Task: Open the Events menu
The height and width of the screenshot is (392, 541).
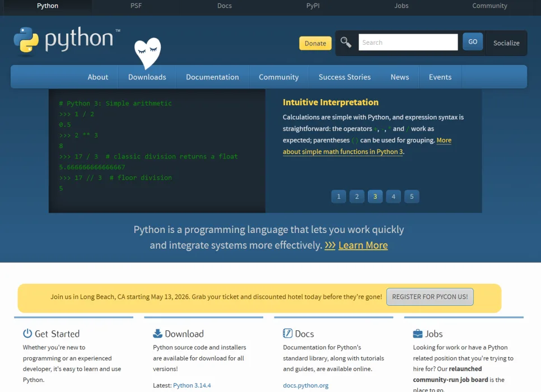Action: [440, 77]
